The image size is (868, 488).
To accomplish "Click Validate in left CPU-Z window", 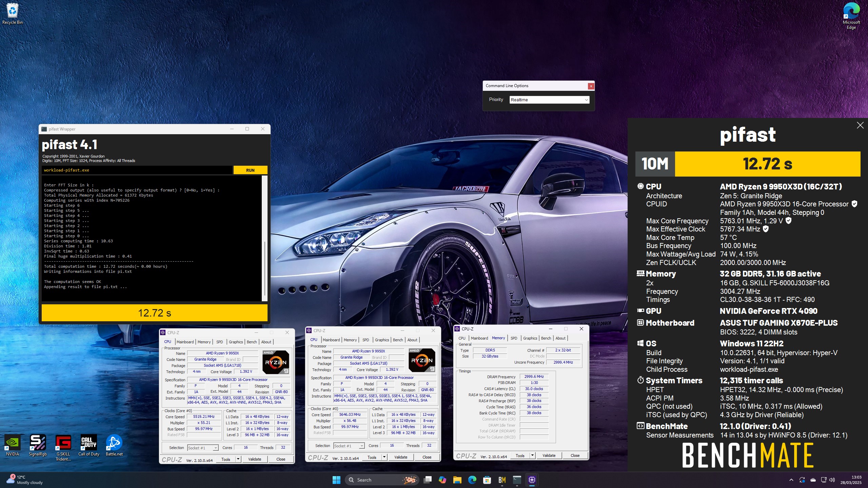I will click(x=255, y=459).
